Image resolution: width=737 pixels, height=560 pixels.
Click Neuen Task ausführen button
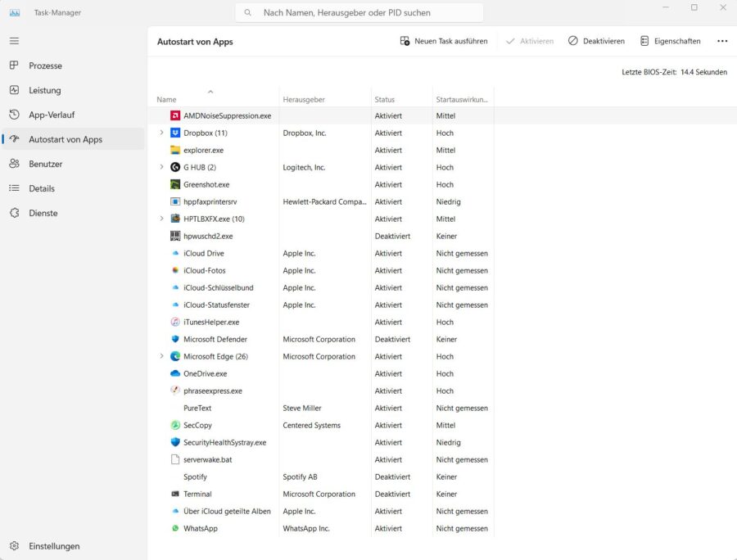click(444, 41)
